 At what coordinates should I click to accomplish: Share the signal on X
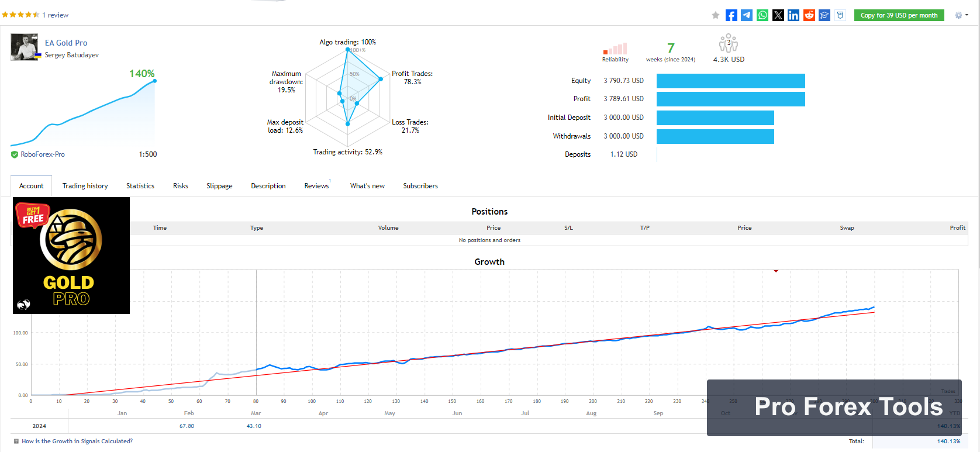pos(778,15)
